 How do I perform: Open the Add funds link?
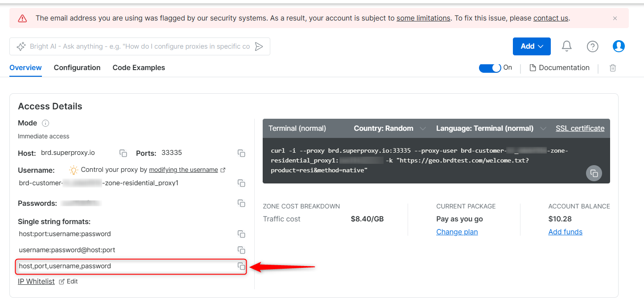565,232
